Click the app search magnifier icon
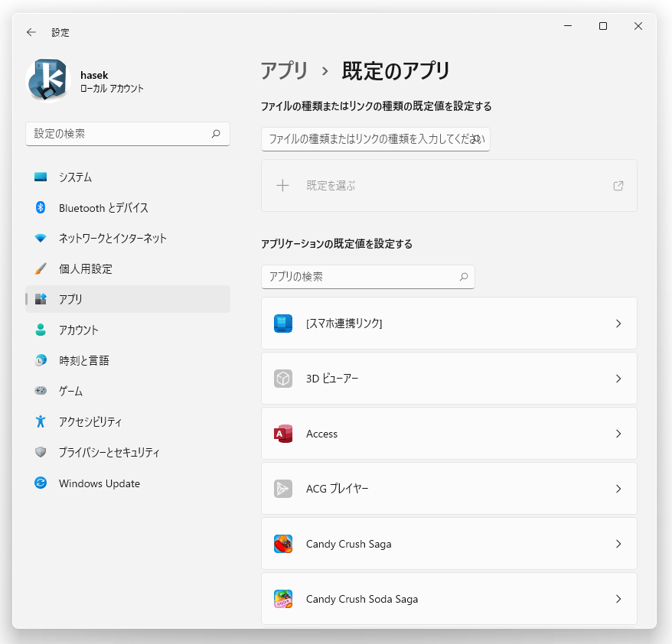 tap(464, 277)
